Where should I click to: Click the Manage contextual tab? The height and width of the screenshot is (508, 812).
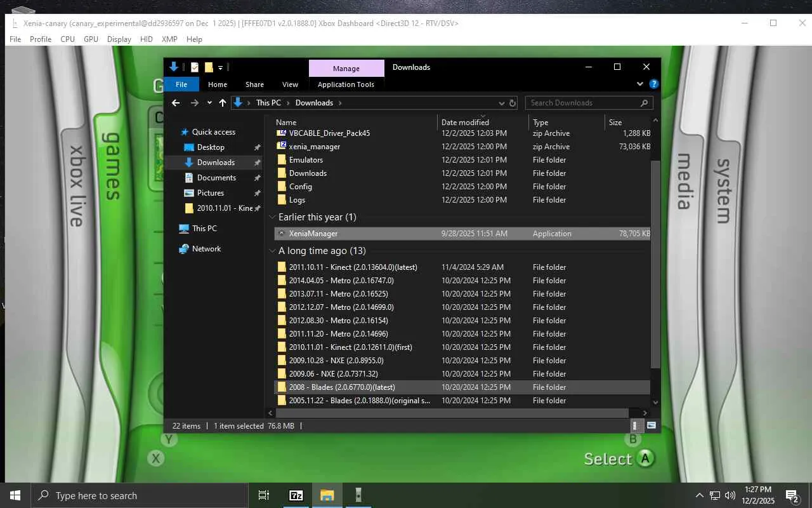pyautogui.click(x=346, y=68)
